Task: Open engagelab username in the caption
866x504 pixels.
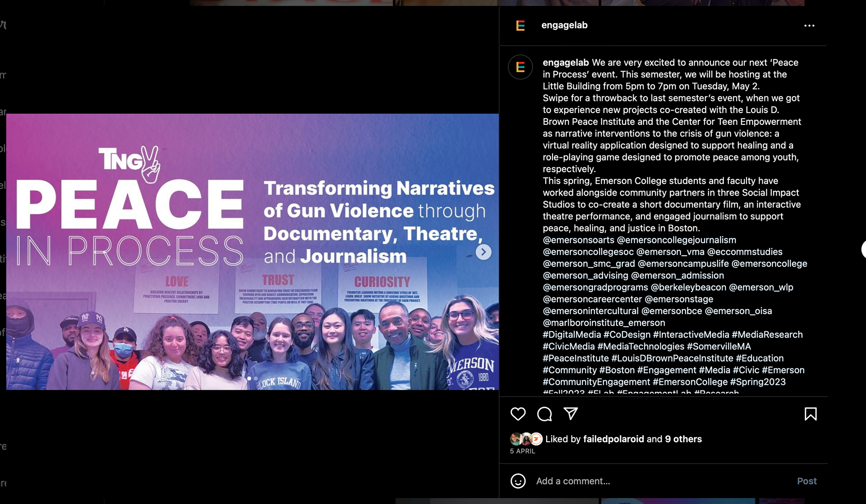Action: [x=566, y=63]
